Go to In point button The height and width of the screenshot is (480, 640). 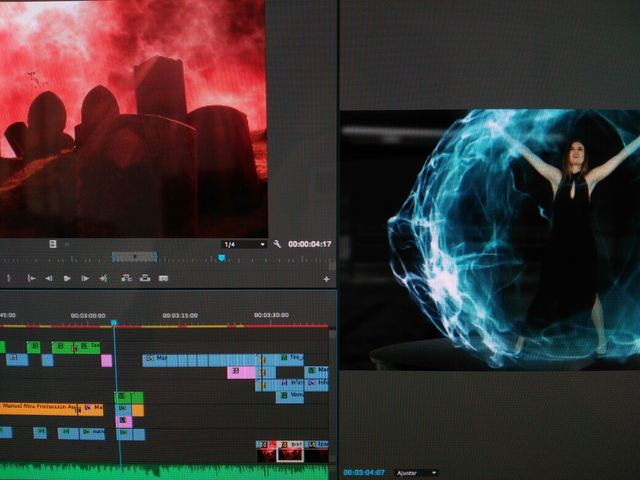pos(31,278)
